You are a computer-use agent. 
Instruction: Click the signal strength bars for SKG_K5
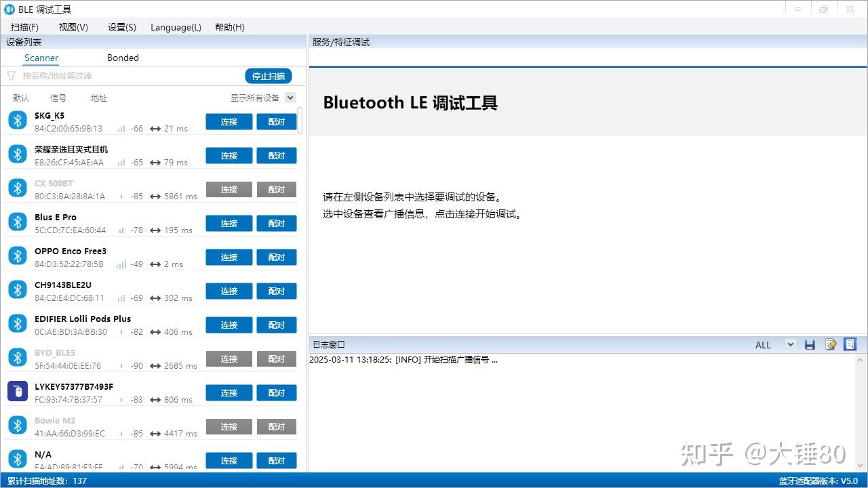[x=121, y=128]
